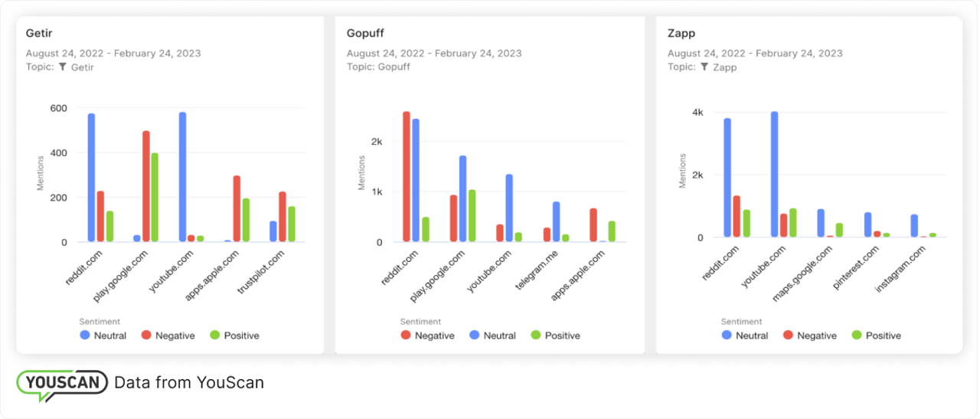The width and height of the screenshot is (980, 419).
Task: Click the red reddit.com bar in Gopuff chart
Action: [x=407, y=177]
